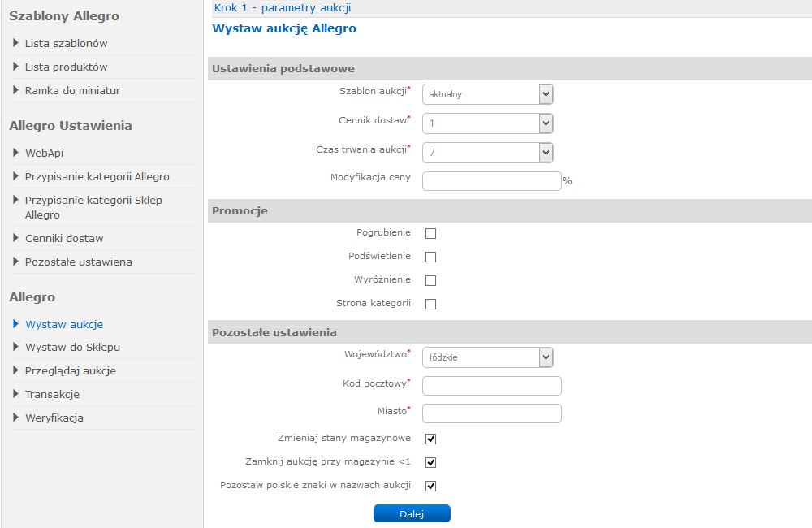Click arrow icon beside Pozostałe ustawiena
Screen dimensions: 812x528
pyautogui.click(x=15, y=262)
